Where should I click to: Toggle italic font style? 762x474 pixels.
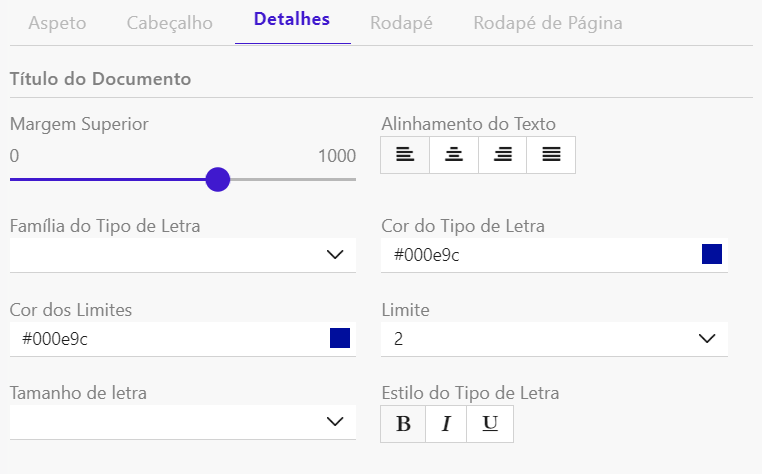446,424
